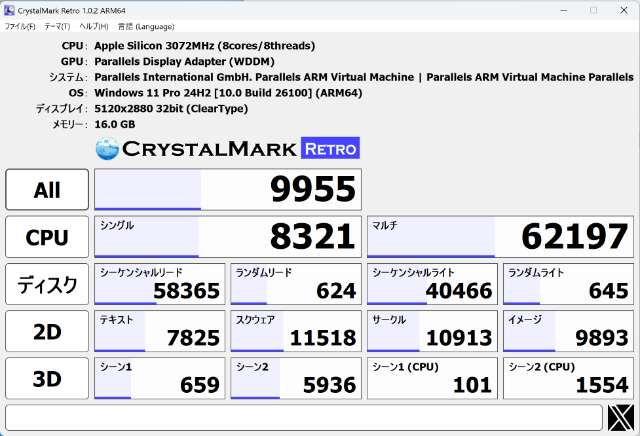This screenshot has height=436, width=640.
Task: Focus the comment text field at bottom
Action: [302, 417]
